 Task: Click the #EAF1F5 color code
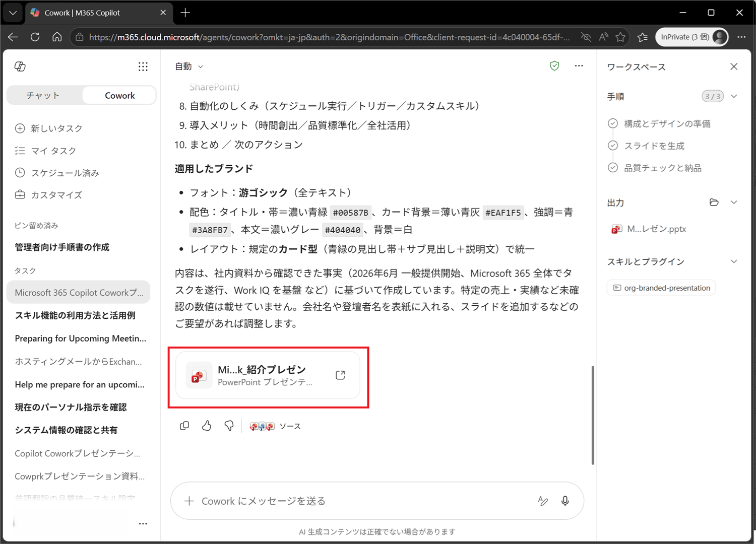[x=503, y=213]
